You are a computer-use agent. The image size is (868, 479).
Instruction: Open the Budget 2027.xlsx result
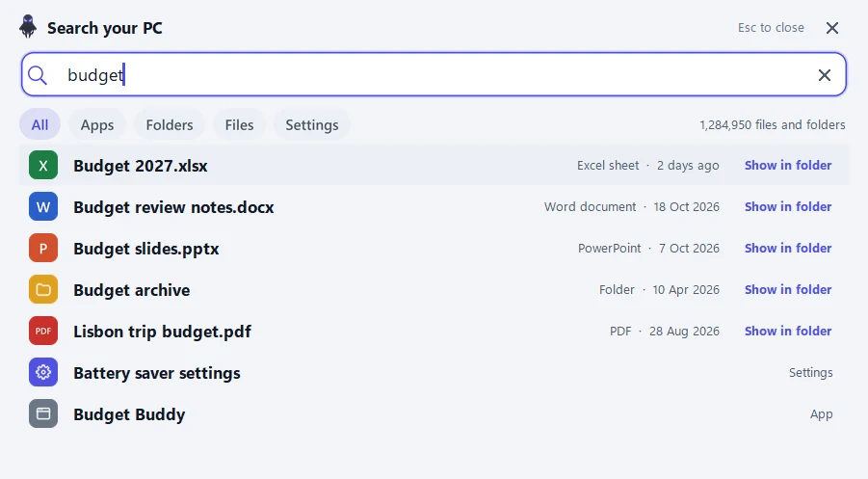click(434, 165)
